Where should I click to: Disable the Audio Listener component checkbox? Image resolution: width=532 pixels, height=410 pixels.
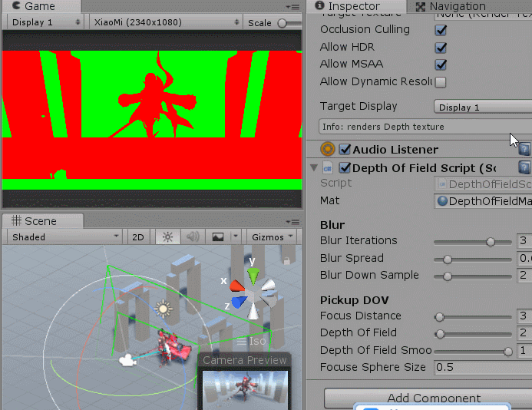coord(345,149)
